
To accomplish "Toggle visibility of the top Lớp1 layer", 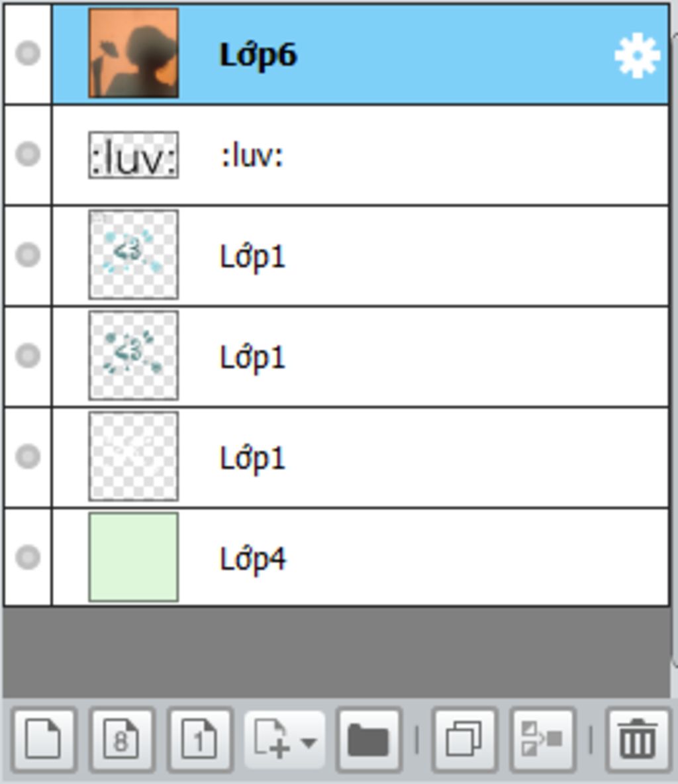I will (x=28, y=255).
